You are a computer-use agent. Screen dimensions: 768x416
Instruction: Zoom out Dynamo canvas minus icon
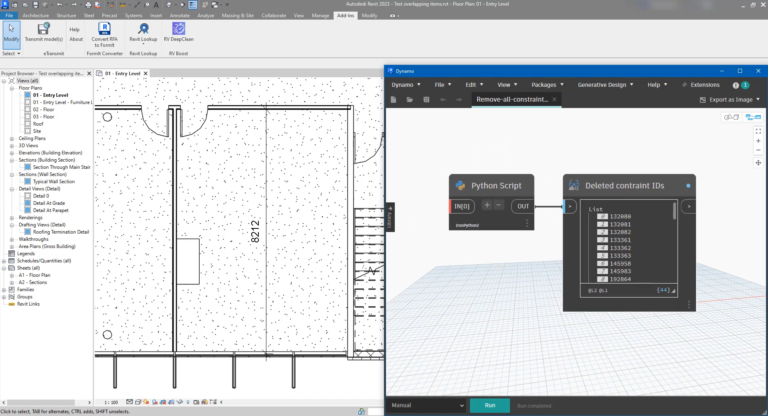[758, 150]
